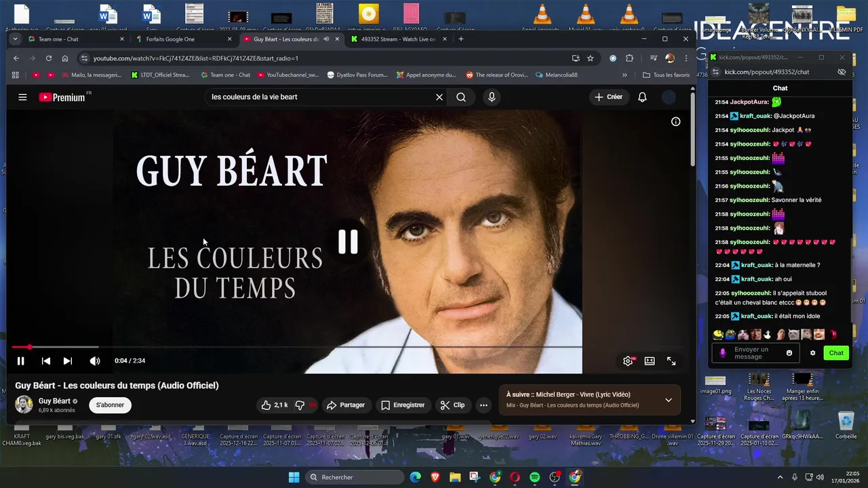Click the S'abonner subscribe button
Screen dimensions: 868x488
click(110, 405)
